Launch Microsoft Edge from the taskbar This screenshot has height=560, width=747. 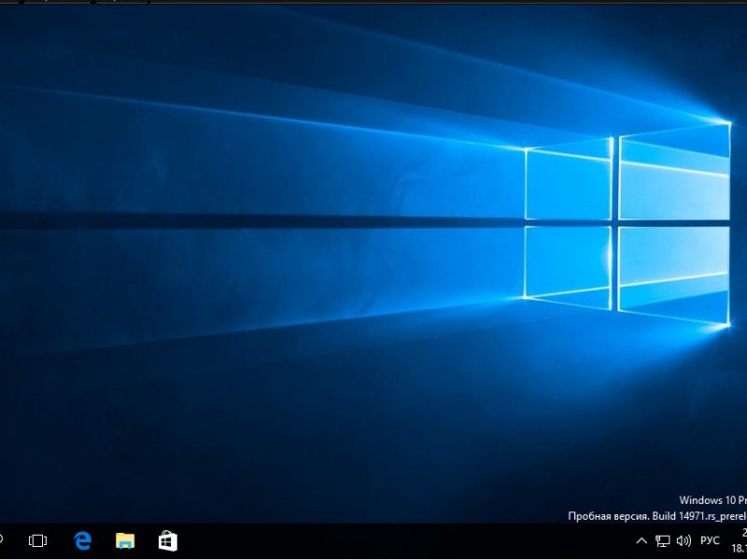click(x=82, y=541)
